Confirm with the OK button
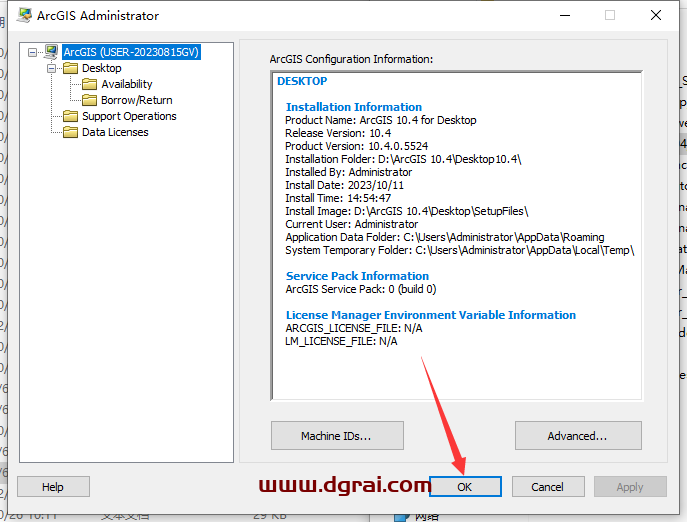The width and height of the screenshot is (687, 522). tap(465, 487)
